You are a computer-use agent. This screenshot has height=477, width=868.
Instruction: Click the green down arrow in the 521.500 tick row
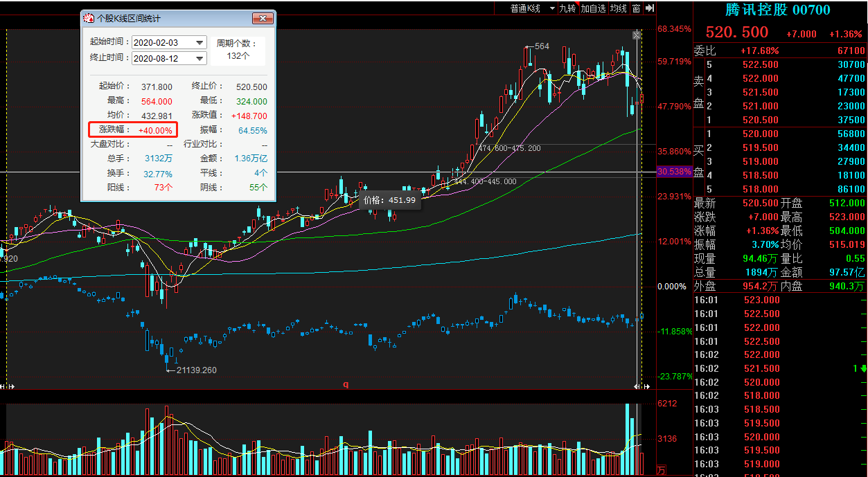(863, 368)
